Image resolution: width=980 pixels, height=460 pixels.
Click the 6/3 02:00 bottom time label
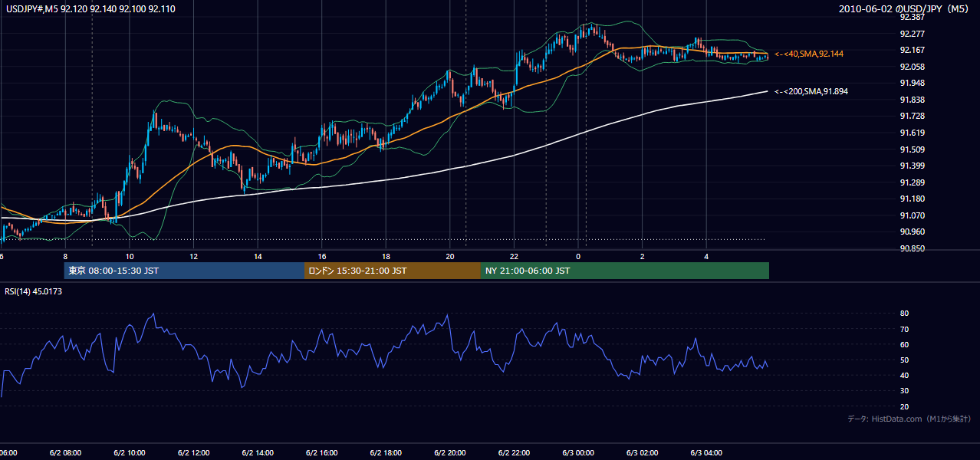(643, 453)
